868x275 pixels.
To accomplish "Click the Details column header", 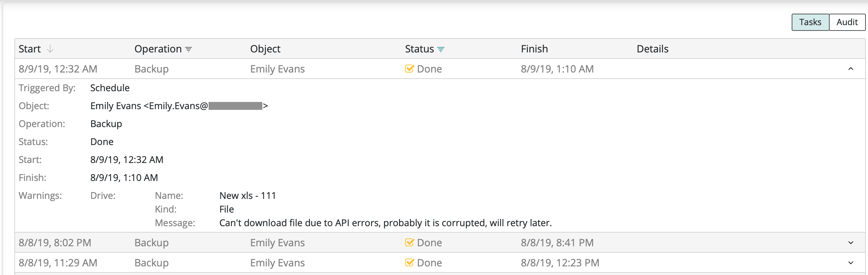I will 653,49.
